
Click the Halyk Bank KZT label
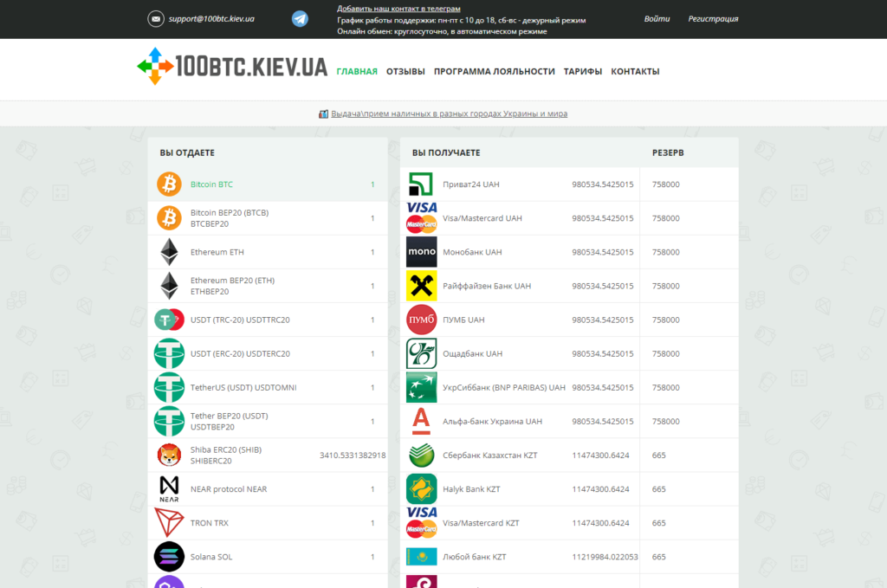[472, 489]
